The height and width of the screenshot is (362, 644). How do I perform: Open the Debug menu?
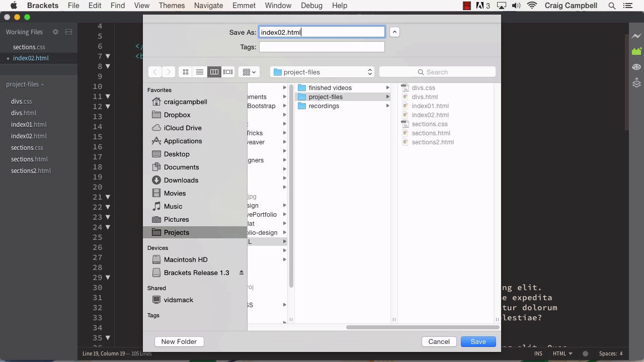click(x=311, y=6)
